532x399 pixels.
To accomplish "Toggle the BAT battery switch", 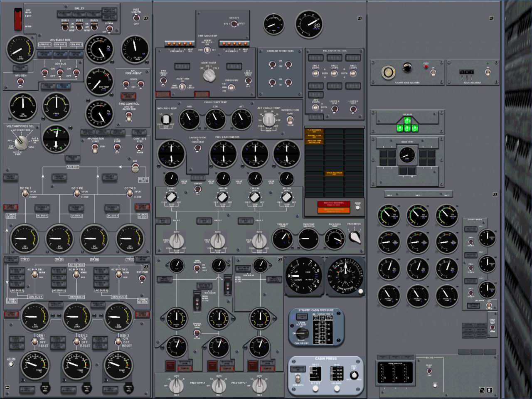I will coord(135,168).
